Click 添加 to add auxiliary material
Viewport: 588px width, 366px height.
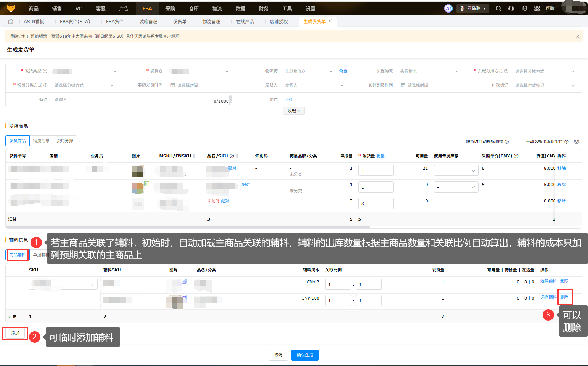coord(15,333)
